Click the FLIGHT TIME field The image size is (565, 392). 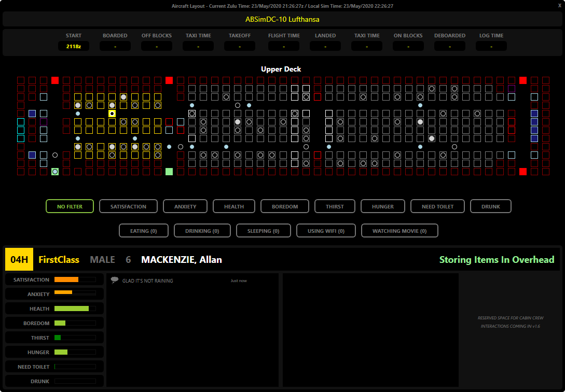[x=284, y=47]
